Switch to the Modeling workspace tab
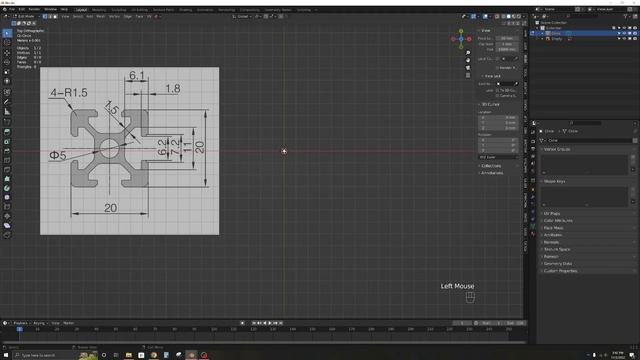640x360 pixels. [x=99, y=9]
